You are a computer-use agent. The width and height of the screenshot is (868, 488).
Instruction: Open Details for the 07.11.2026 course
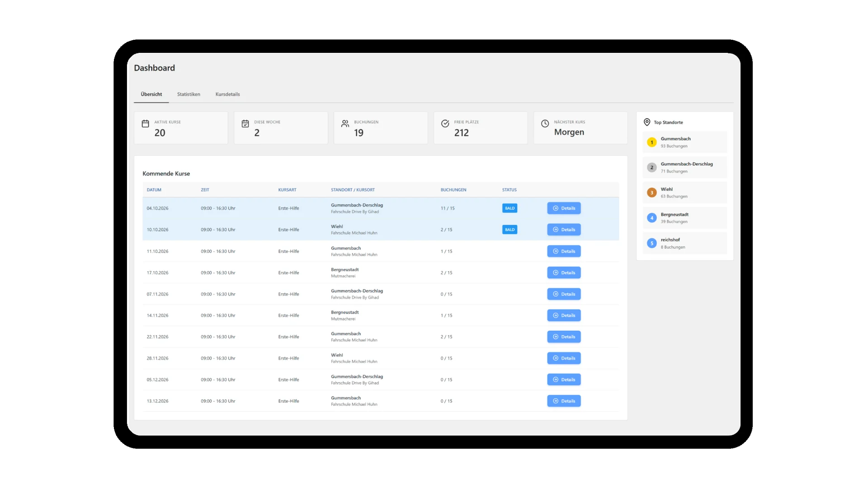(x=564, y=294)
